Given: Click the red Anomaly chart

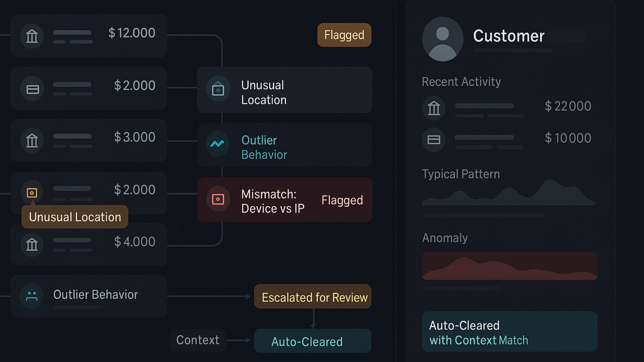Looking at the screenshot, I should (x=509, y=266).
